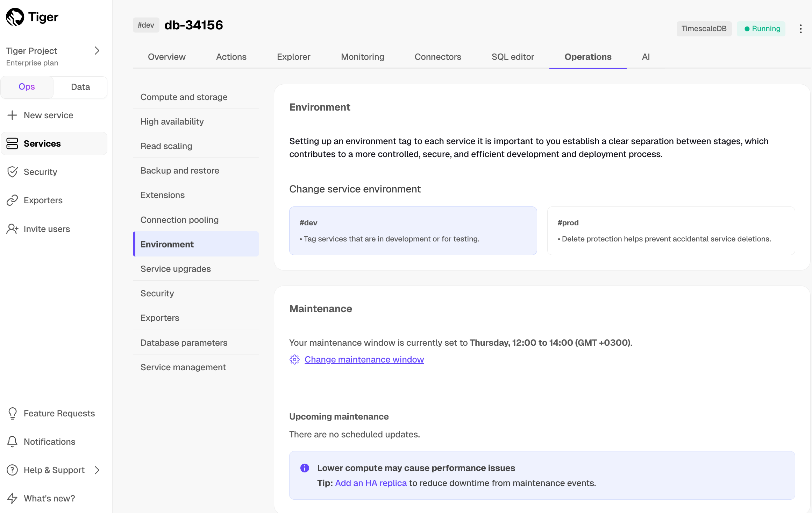The image size is (812, 513).
Task: Switch to the Data mode toggle
Action: [x=80, y=87]
